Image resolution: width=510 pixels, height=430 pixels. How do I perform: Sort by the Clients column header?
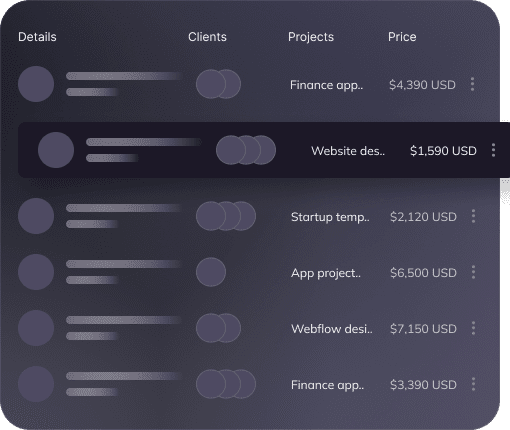[207, 37]
